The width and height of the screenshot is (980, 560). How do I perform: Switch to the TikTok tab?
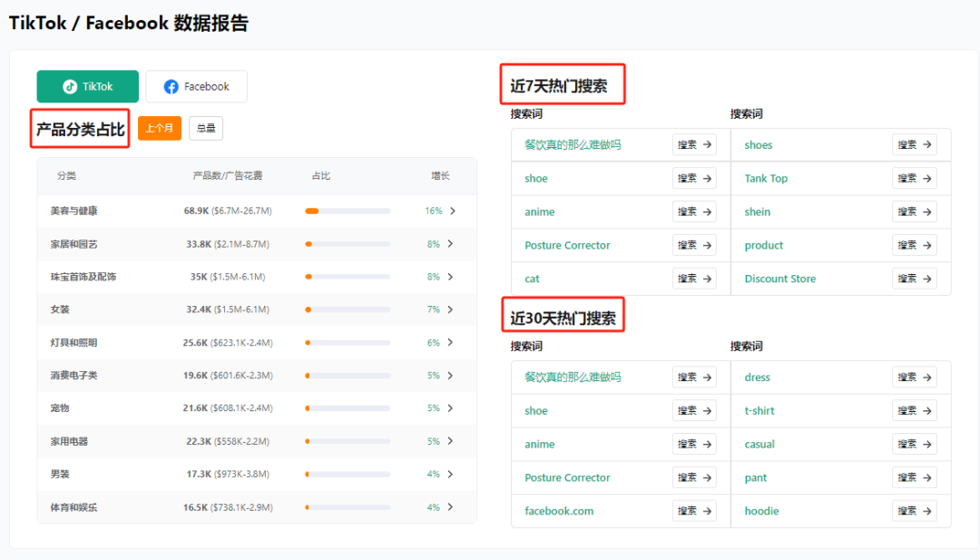pyautogui.click(x=87, y=86)
